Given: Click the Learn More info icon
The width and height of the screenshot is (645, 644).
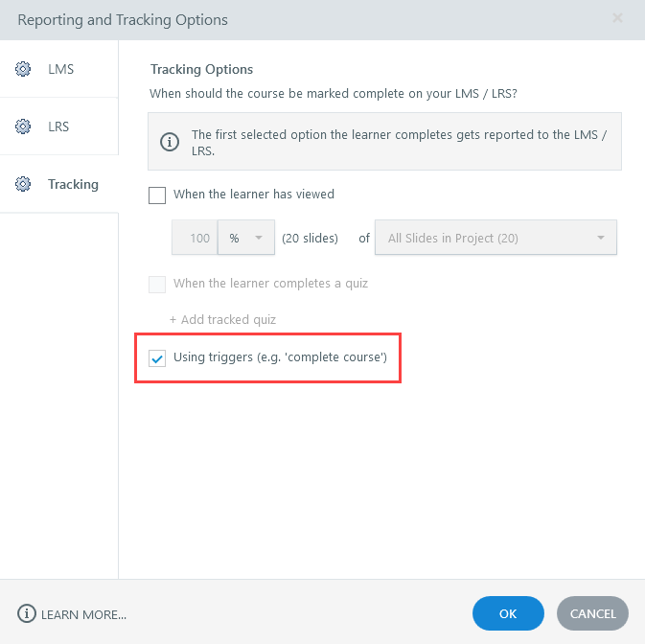Looking at the screenshot, I should (x=27, y=613).
